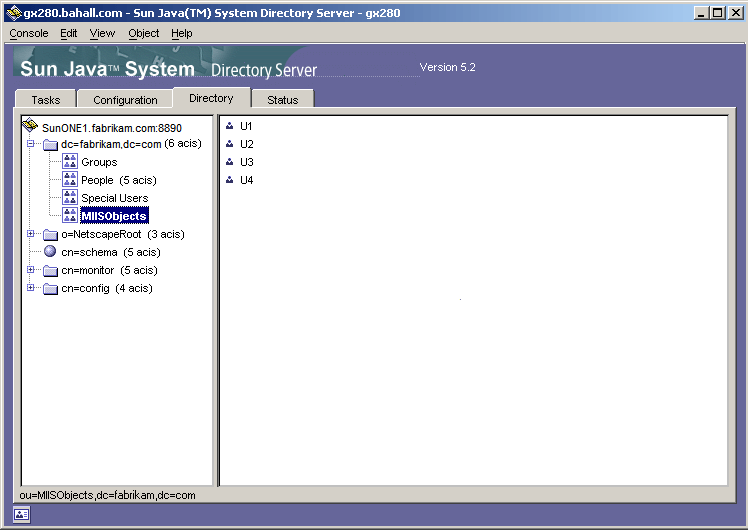Switch to the Configuration tab
This screenshot has height=530, width=748.
125,100
